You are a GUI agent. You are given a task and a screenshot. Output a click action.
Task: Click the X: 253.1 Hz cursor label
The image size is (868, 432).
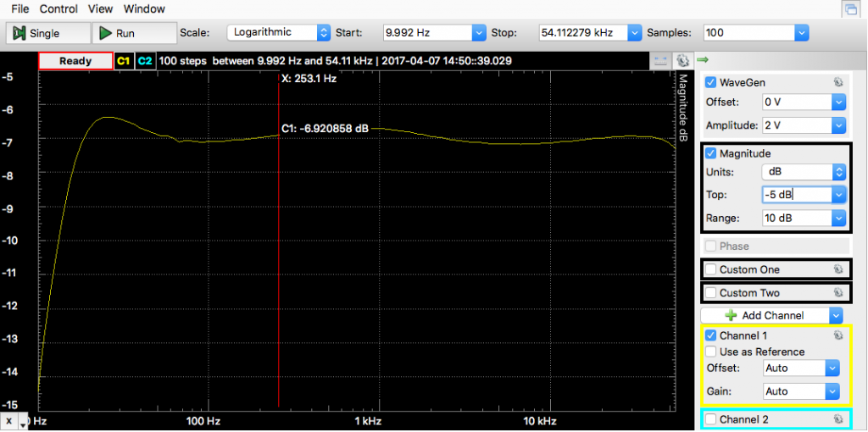pyautogui.click(x=309, y=79)
